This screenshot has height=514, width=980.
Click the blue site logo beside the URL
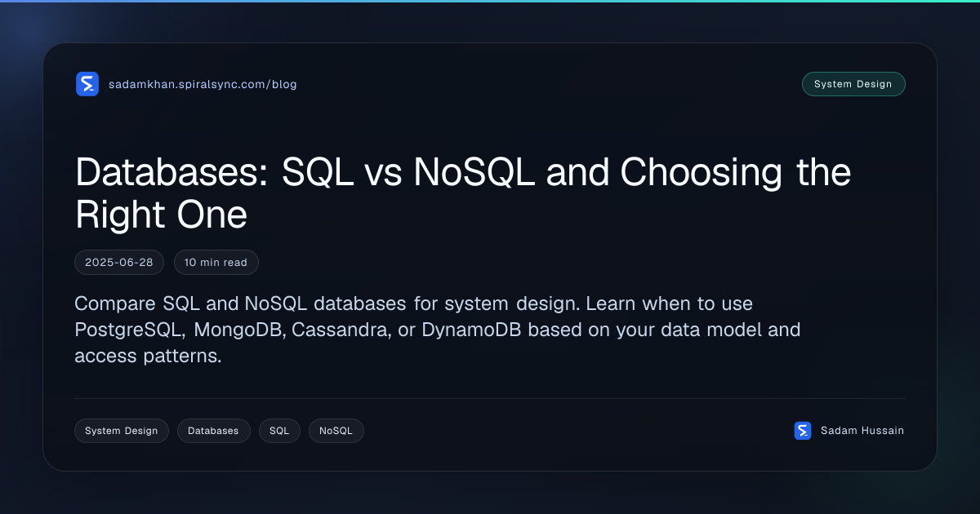(87, 84)
